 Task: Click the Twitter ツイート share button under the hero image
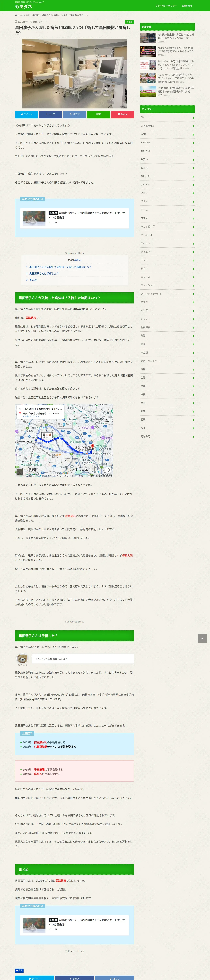tap(26, 114)
